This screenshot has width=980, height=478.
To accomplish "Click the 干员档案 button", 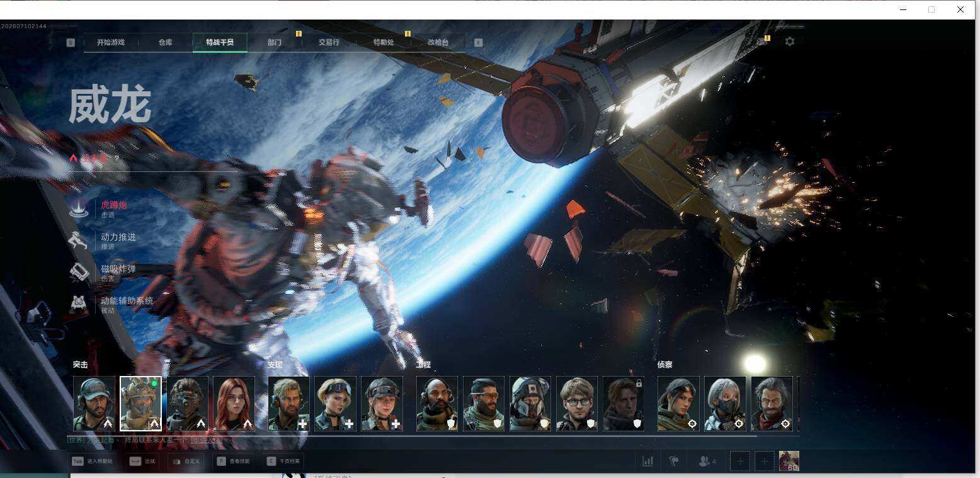I will coord(283,461).
